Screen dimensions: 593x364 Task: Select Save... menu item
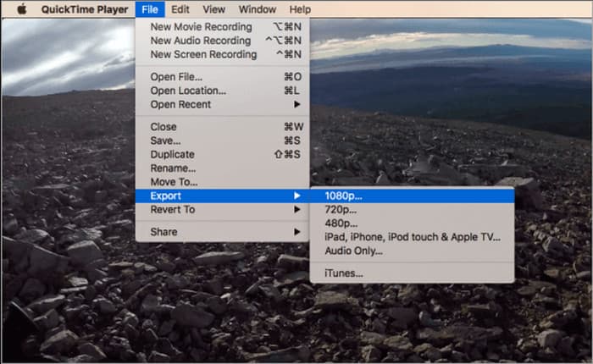click(x=222, y=141)
